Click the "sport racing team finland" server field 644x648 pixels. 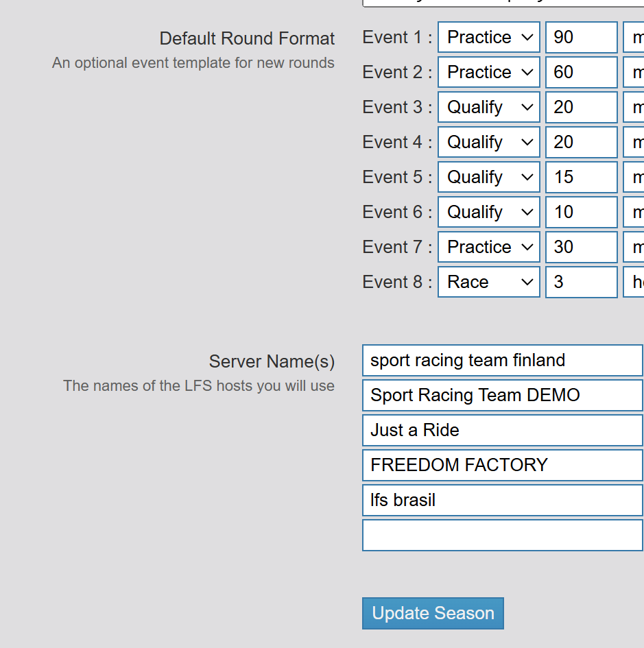(x=502, y=361)
